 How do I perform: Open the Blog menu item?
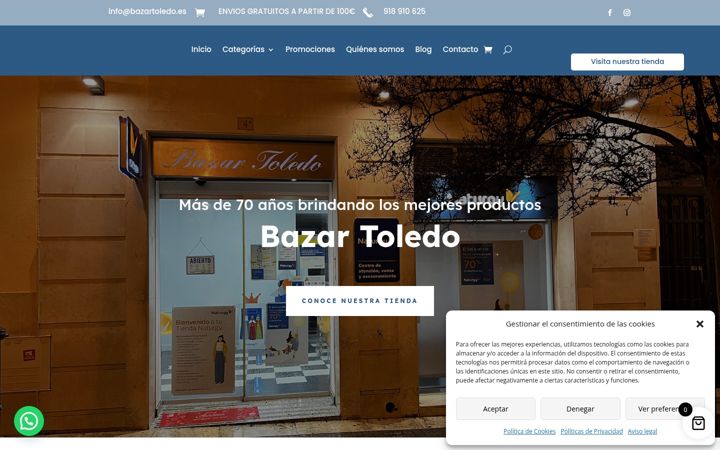(423, 50)
